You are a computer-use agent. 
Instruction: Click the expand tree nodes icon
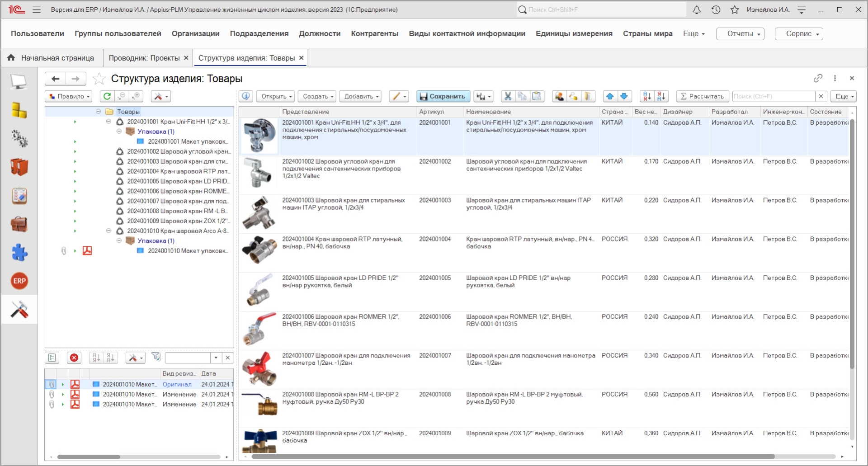pos(136,96)
